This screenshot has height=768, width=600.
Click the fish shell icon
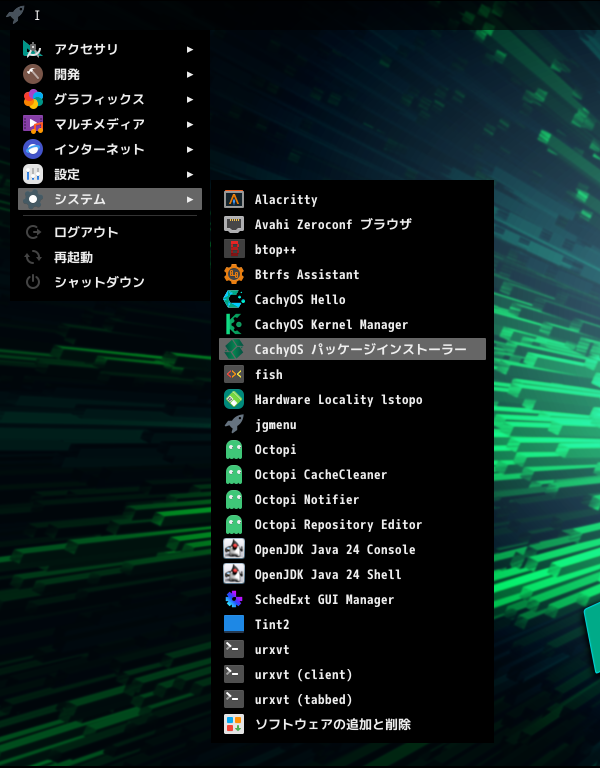click(234, 374)
